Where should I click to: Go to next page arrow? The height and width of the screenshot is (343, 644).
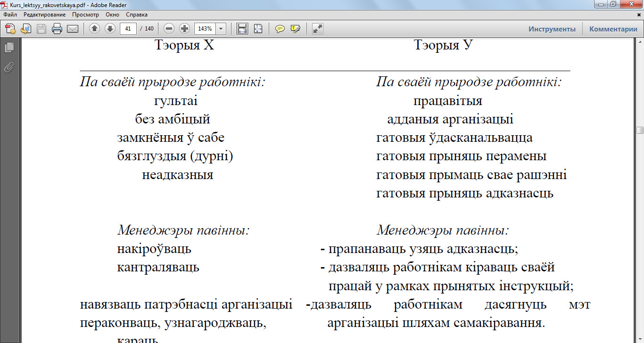[110, 29]
